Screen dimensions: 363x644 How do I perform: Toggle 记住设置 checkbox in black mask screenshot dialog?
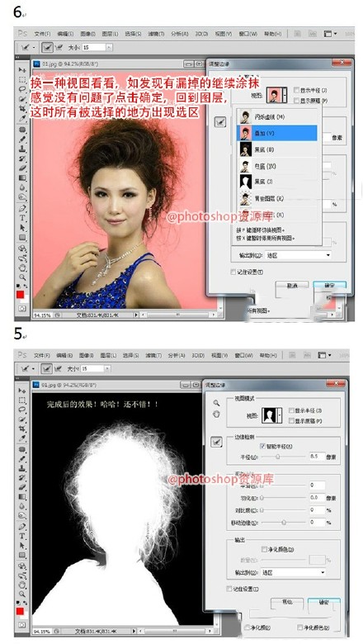[x=229, y=589]
